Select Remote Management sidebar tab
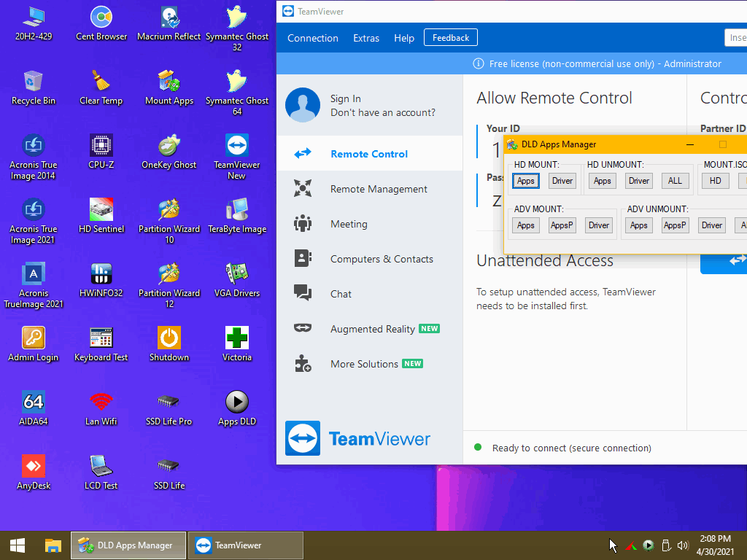 pos(369,189)
